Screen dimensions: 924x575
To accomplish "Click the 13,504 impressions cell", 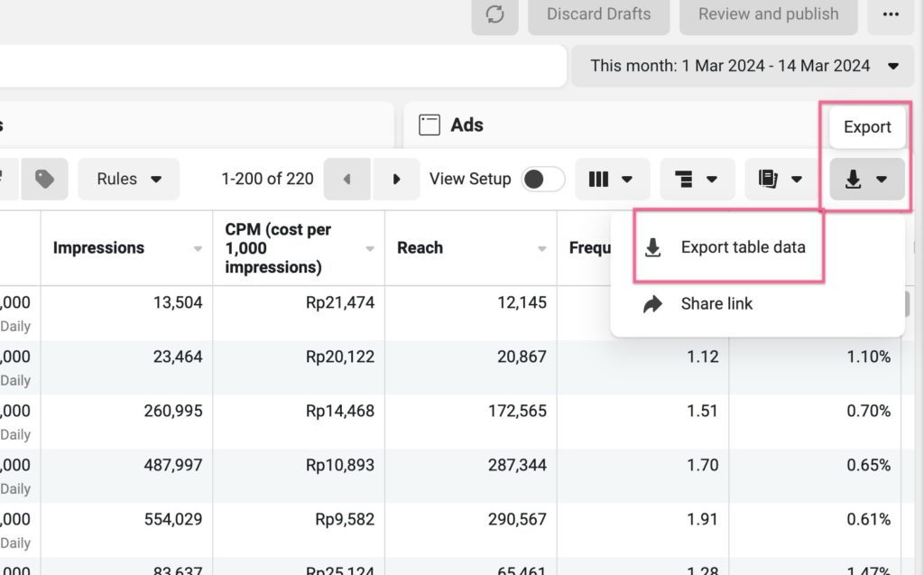I will (171, 302).
